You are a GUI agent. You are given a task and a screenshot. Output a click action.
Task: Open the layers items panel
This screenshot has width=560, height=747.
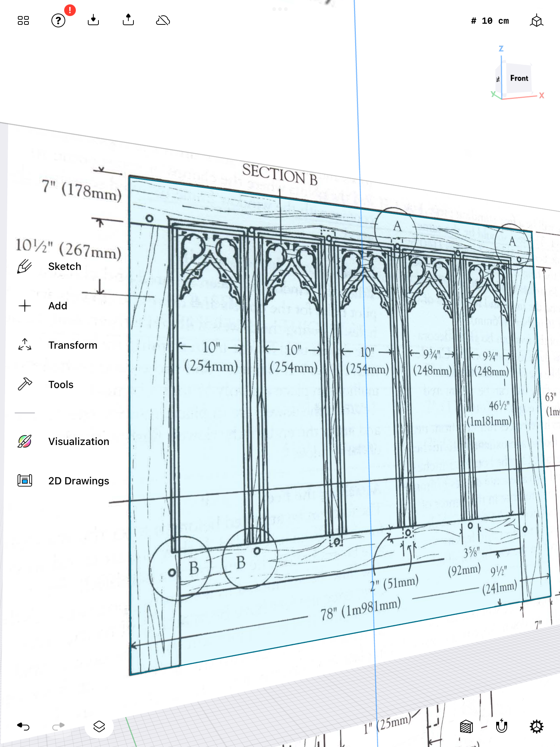coord(99,727)
